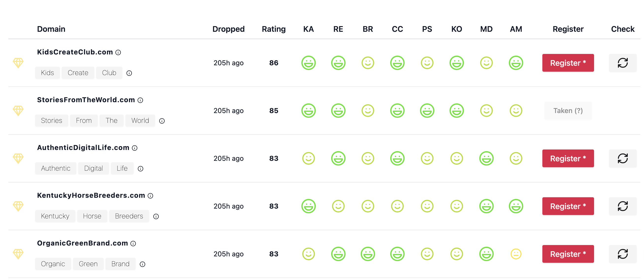Register the KentuckyHorseBreeders.com domain
This screenshot has width=644, height=280.
[x=568, y=206]
